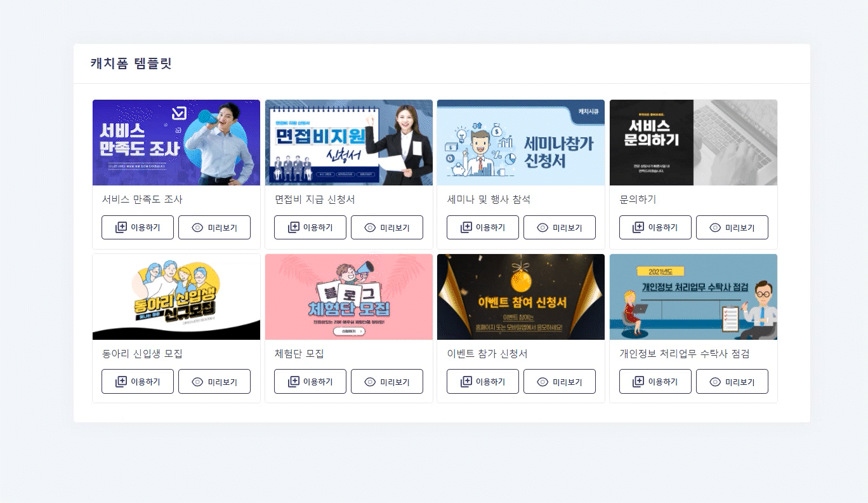This screenshot has height=503, width=868.
Task: Use the 세미나 및 행사 참석 template (이용하기)
Action: pos(483,227)
